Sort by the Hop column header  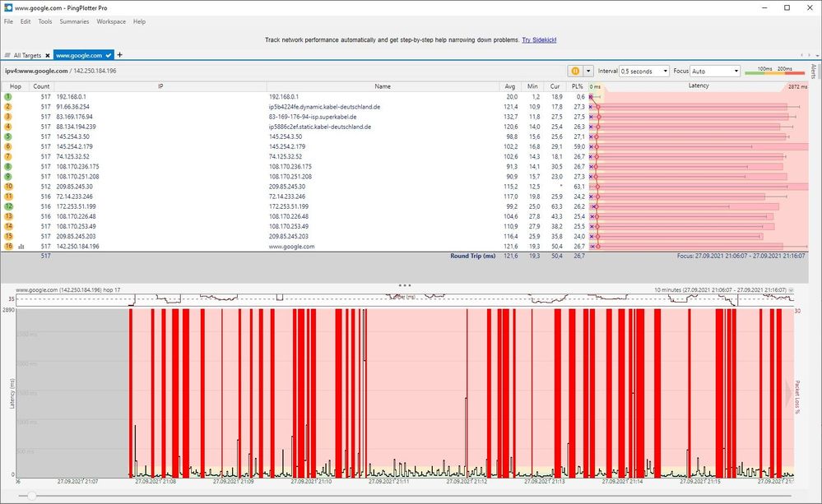tap(16, 86)
